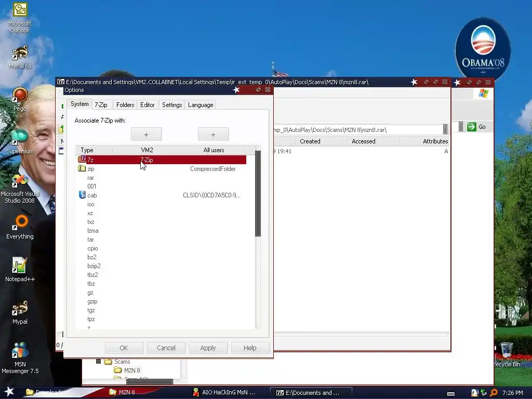The image size is (532, 399).
Task: Select the xz file type row
Action: tap(162, 213)
